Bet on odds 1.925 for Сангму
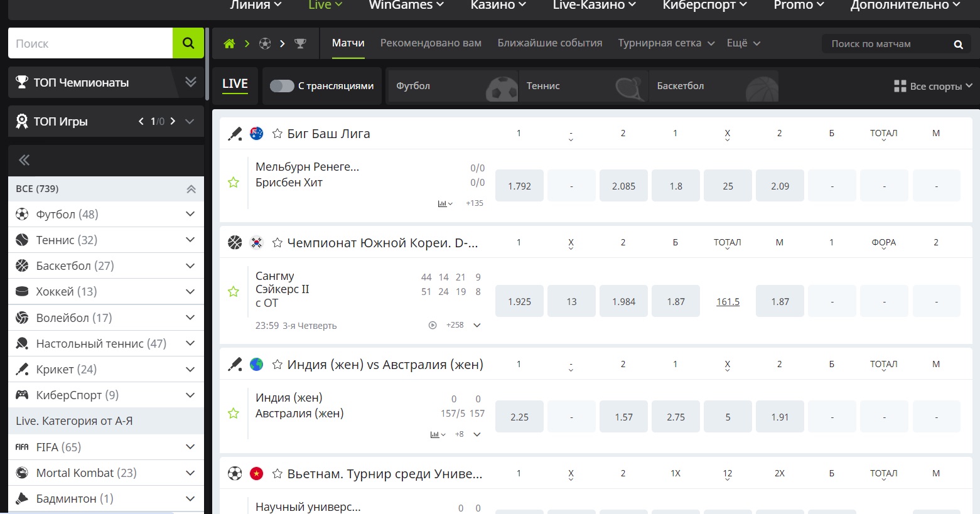The width and height of the screenshot is (980, 514). 519,301
